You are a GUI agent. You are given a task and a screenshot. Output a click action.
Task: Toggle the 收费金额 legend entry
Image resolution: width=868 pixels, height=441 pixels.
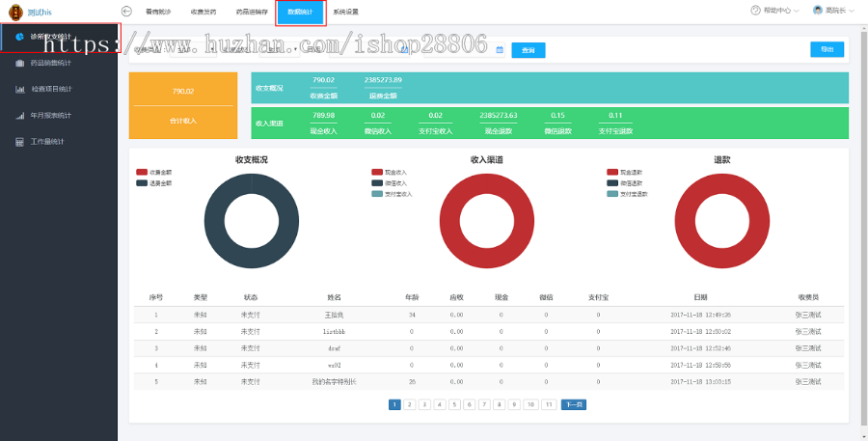[154, 173]
